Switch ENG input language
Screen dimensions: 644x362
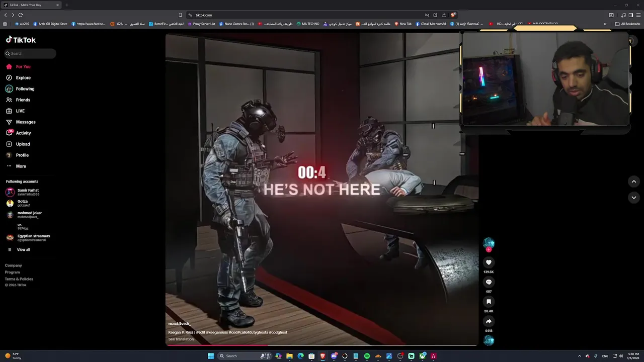coord(605,356)
